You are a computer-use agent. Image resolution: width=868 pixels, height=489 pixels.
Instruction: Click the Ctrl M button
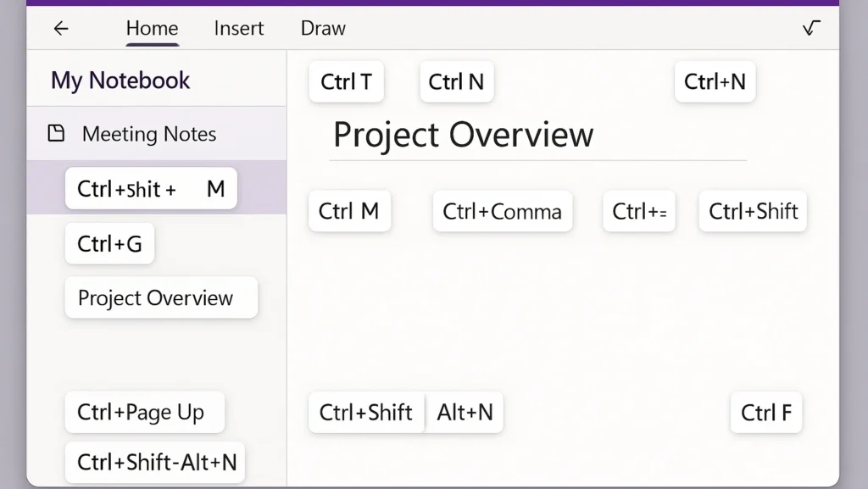(x=349, y=211)
